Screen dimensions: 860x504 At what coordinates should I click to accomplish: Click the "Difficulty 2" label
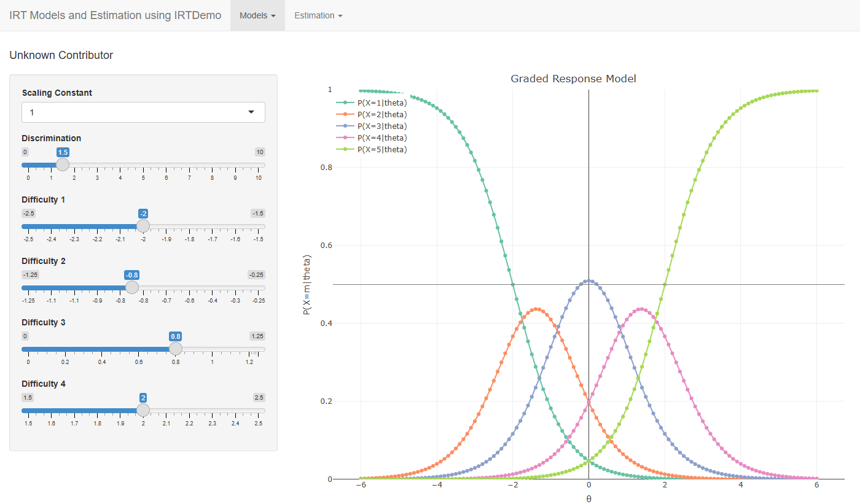[44, 261]
